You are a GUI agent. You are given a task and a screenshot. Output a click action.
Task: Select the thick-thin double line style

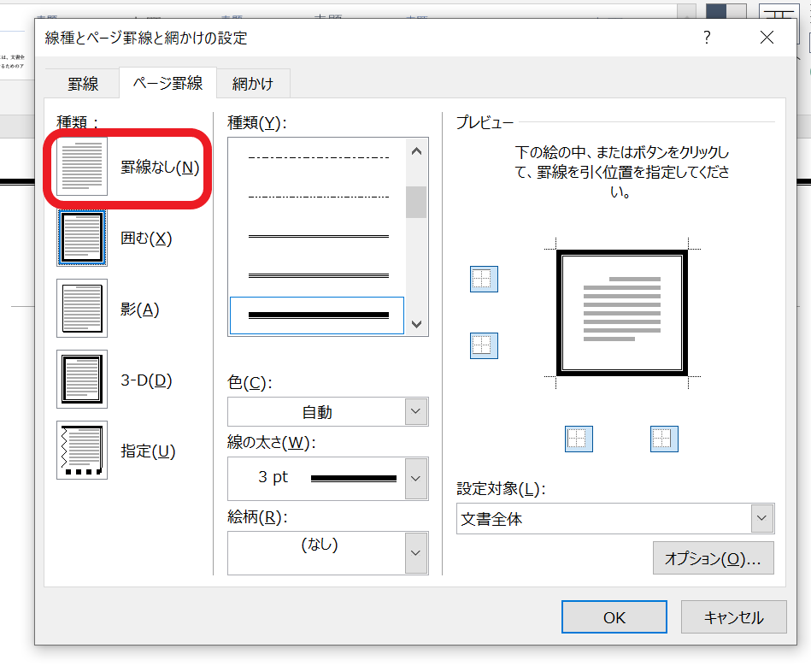317,315
